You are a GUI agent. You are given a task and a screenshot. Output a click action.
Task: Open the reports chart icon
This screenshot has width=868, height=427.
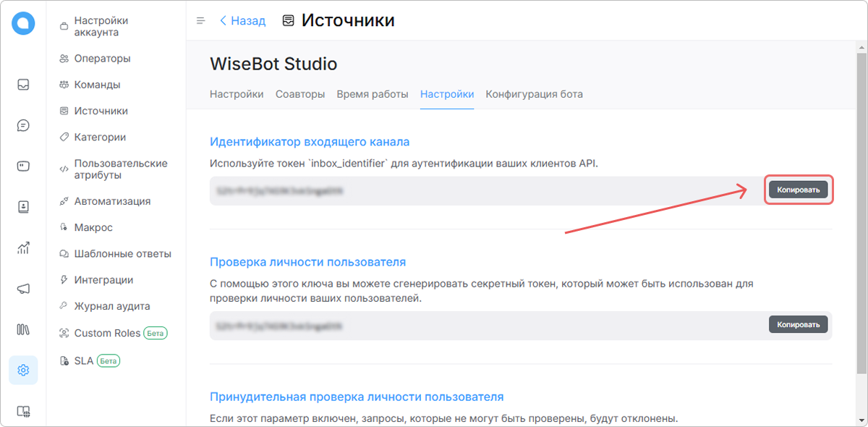point(23,248)
